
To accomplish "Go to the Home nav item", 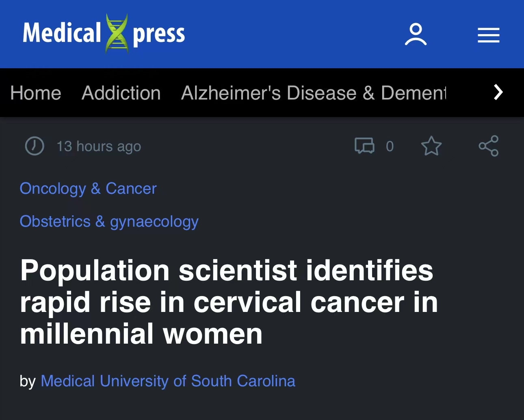I will (36, 93).
